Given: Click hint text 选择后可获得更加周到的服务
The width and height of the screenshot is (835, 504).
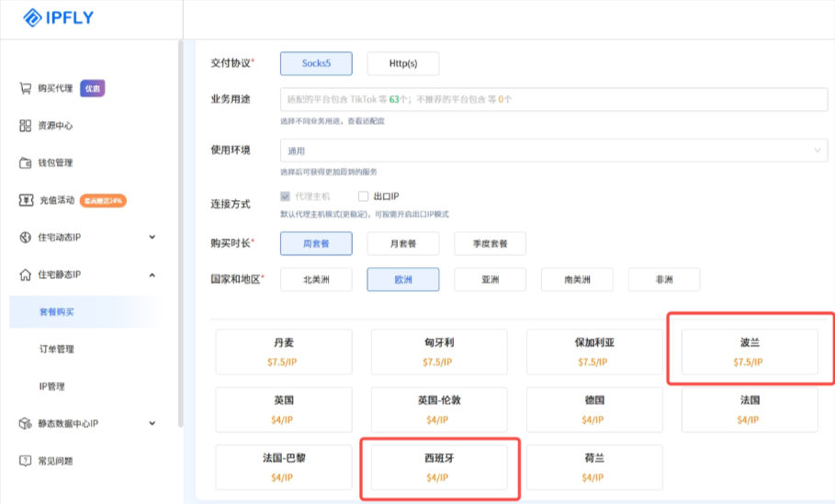Looking at the screenshot, I should [329, 172].
